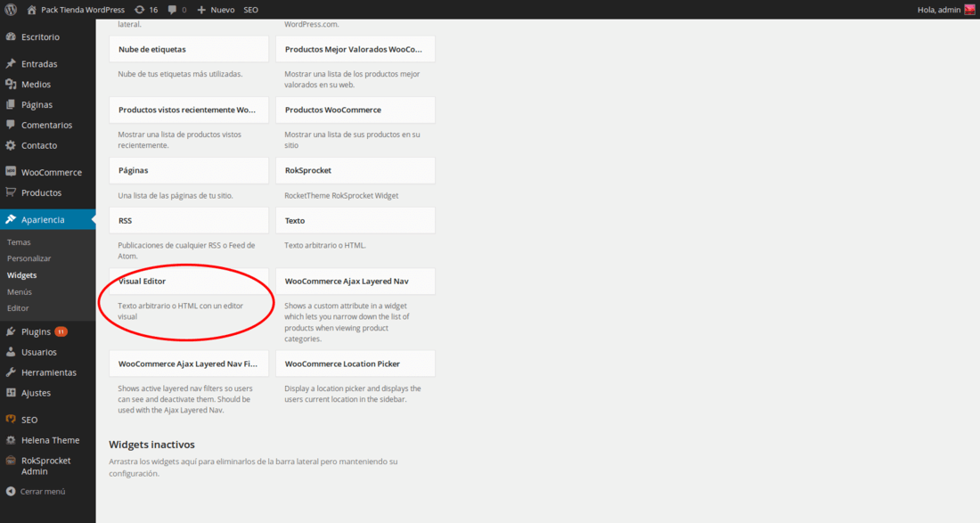Screen dimensions: 980x523
Task: Click the Comentarios speech bubble icon
Action: (11, 125)
